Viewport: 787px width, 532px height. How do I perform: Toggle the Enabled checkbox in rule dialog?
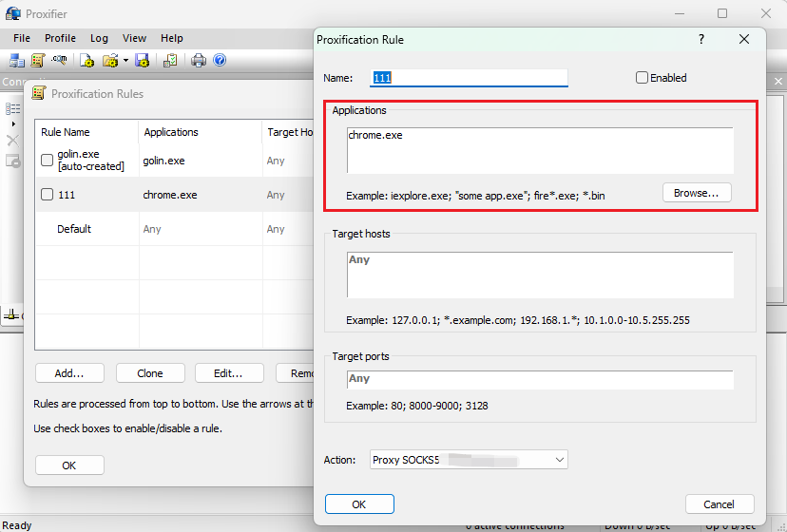[x=642, y=78]
